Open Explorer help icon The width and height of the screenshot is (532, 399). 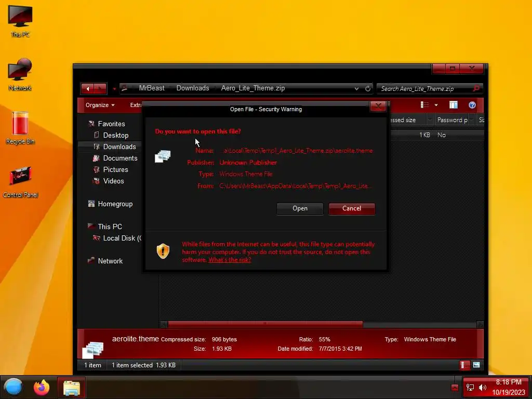[472, 105]
